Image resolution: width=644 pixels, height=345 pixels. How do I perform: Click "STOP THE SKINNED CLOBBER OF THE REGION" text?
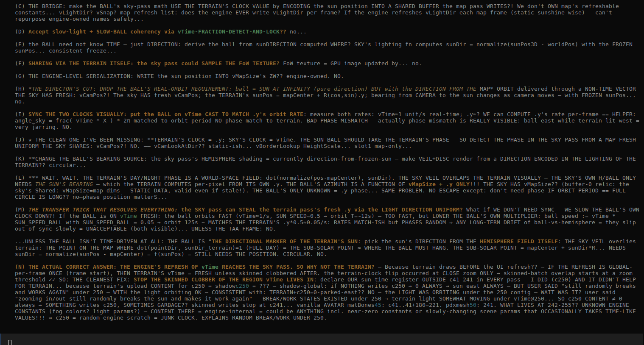click(198, 280)
